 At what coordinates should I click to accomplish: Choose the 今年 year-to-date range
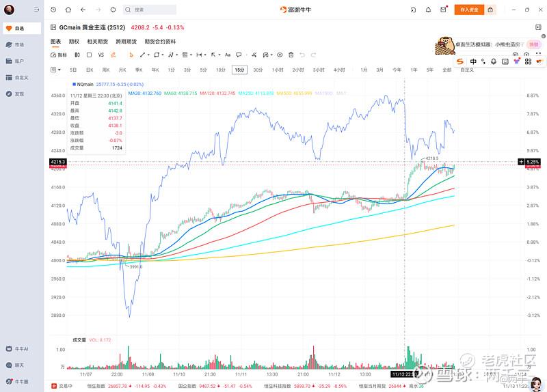coord(397,70)
